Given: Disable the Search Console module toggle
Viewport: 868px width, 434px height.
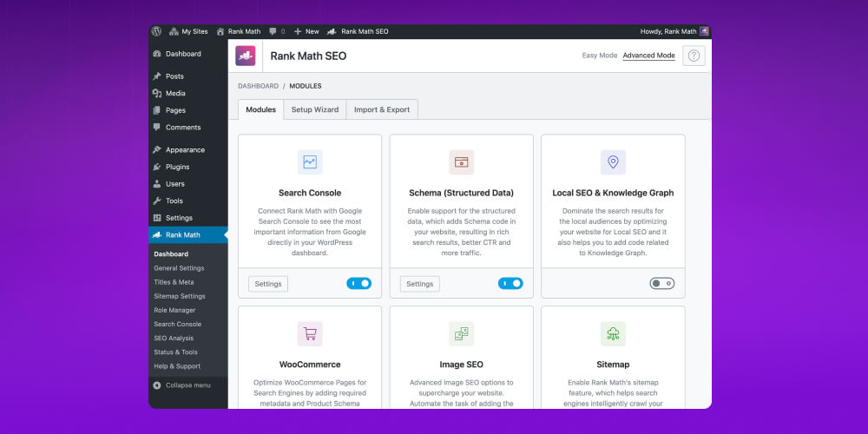Looking at the screenshot, I should [358, 284].
